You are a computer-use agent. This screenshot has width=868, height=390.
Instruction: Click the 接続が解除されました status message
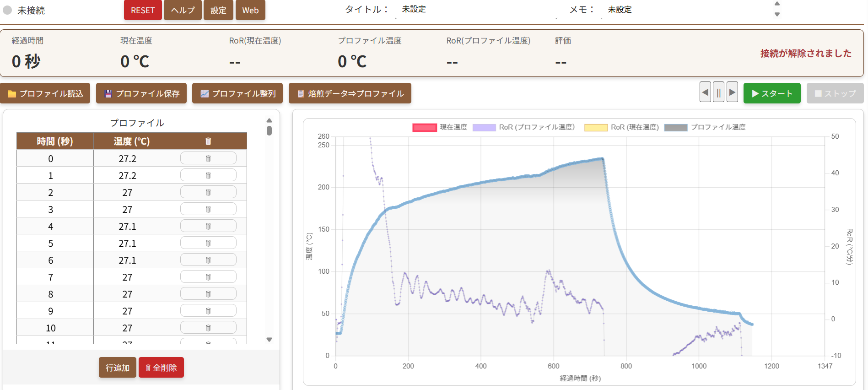806,53
